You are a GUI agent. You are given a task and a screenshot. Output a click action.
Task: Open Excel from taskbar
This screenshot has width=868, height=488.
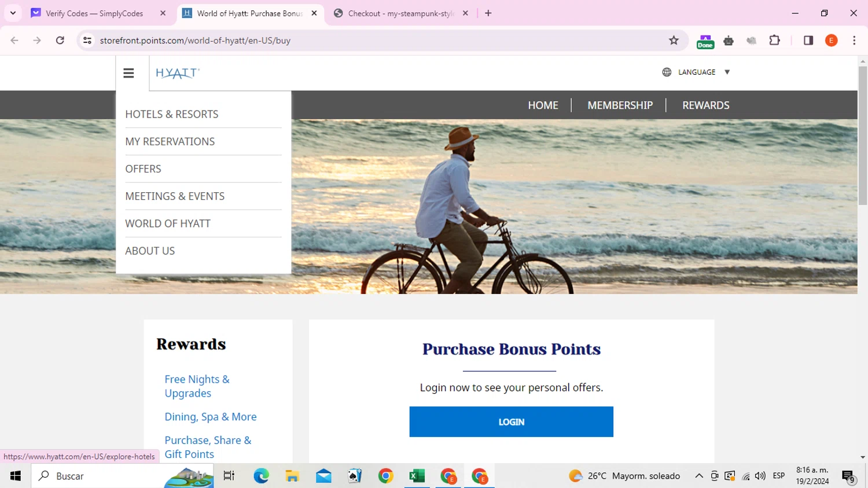point(417,476)
